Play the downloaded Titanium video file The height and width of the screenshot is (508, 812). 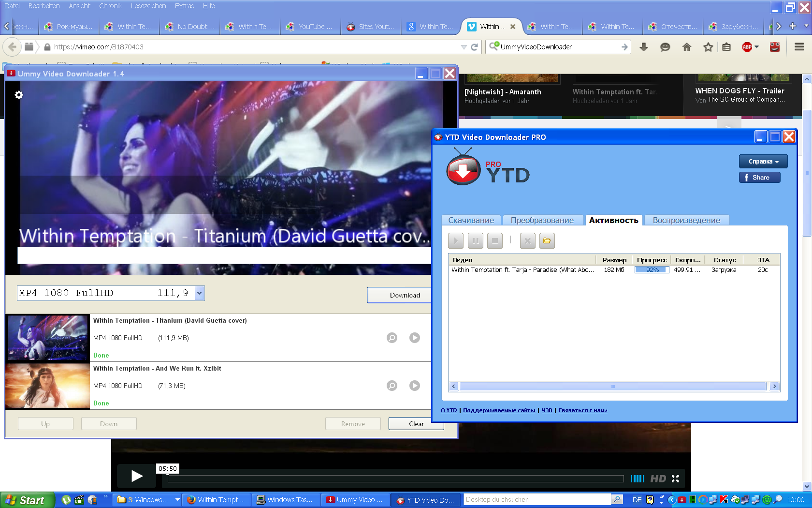click(x=414, y=338)
